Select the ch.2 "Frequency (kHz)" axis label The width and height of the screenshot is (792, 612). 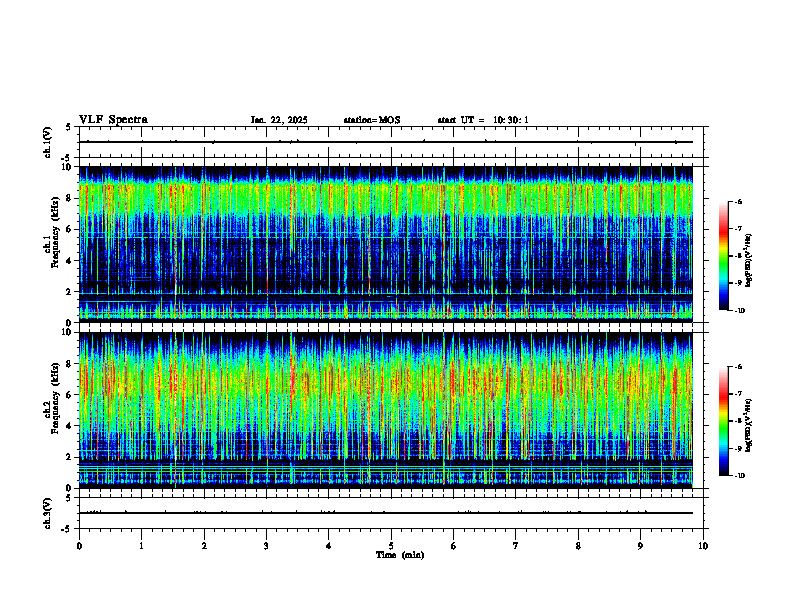point(55,398)
